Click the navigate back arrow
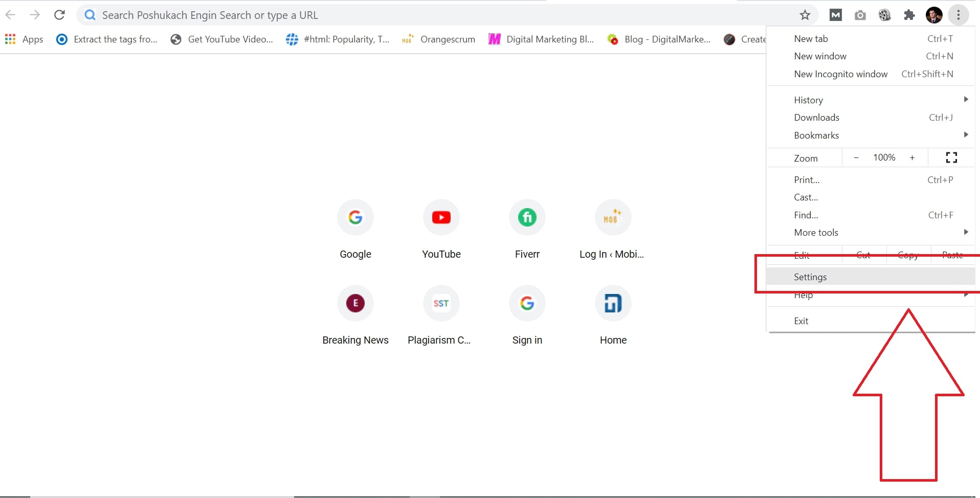The image size is (980, 498). (x=10, y=15)
